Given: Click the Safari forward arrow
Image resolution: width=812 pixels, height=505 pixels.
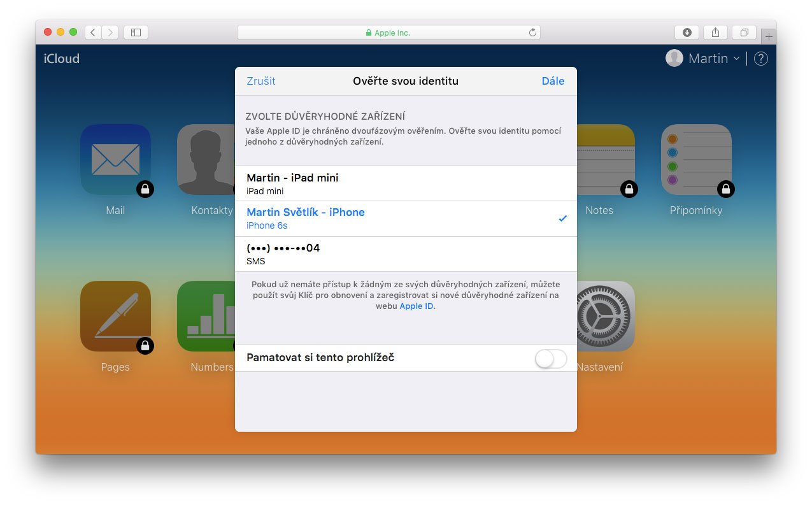Looking at the screenshot, I should click(110, 32).
